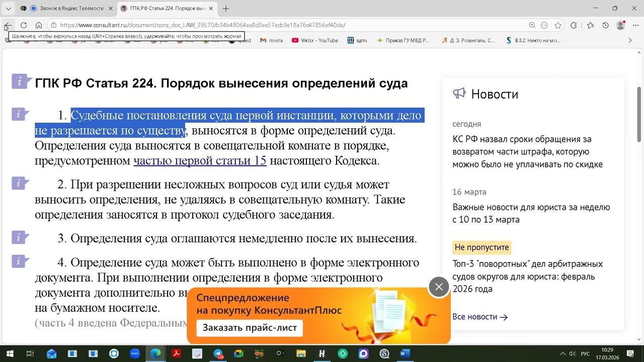This screenshot has height=362, width=644.
Task: Add this page to favorites star
Action: (558, 25)
